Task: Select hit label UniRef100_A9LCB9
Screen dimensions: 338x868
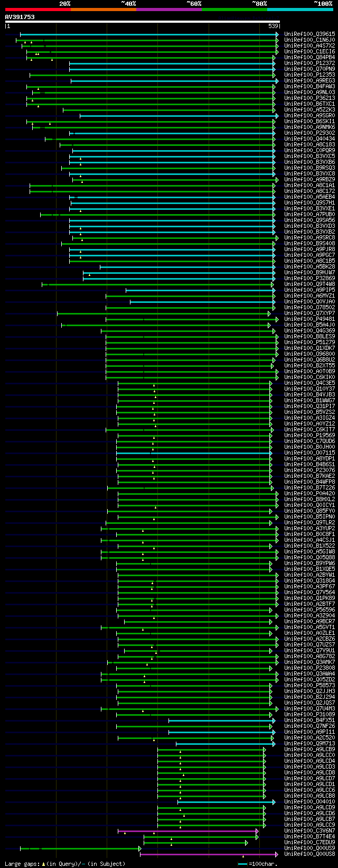Action: pos(309,749)
